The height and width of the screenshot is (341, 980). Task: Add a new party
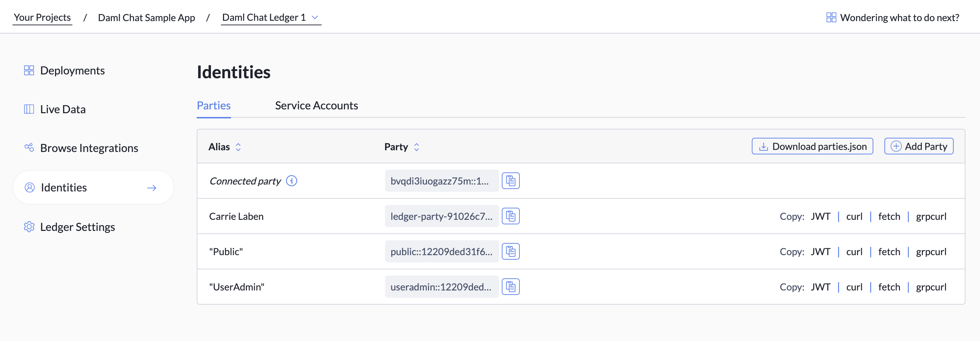click(918, 146)
